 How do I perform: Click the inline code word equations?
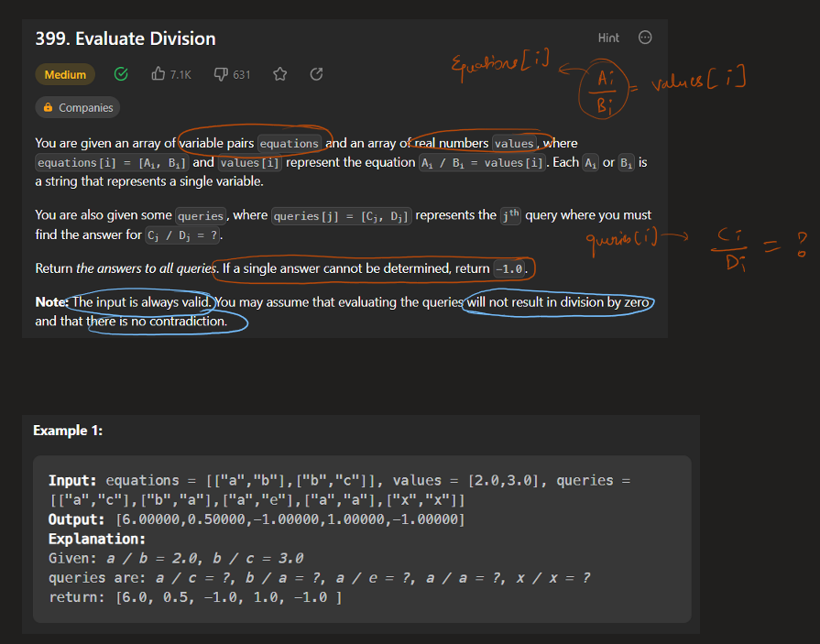point(290,144)
